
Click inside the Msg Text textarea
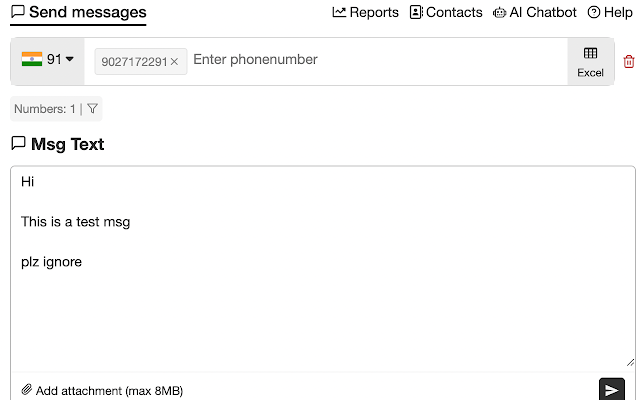pyautogui.click(x=322, y=269)
